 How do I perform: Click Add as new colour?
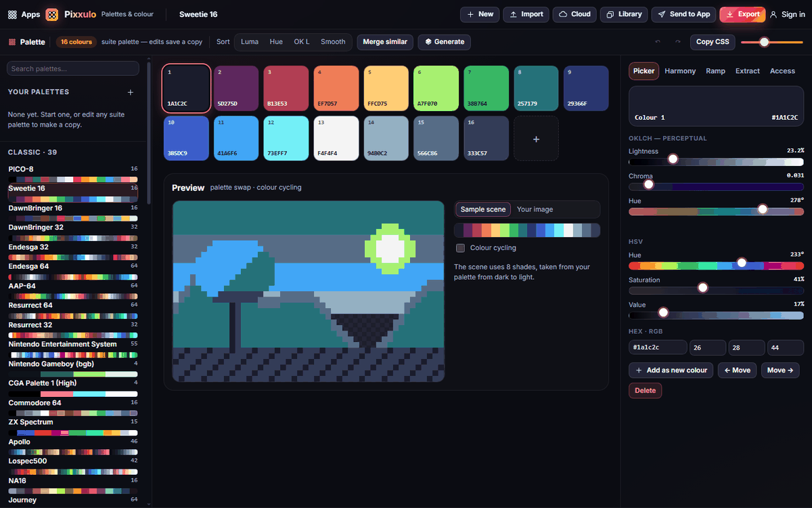(x=671, y=370)
